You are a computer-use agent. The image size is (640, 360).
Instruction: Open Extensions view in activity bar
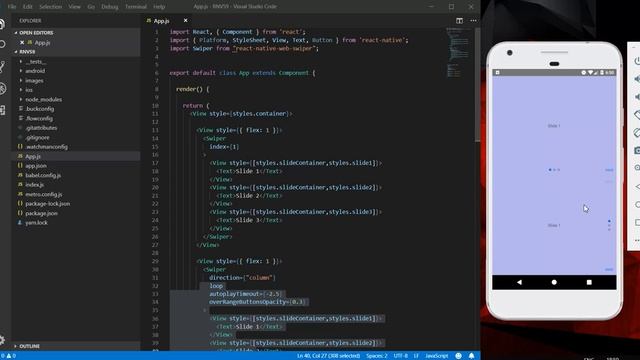[2, 110]
